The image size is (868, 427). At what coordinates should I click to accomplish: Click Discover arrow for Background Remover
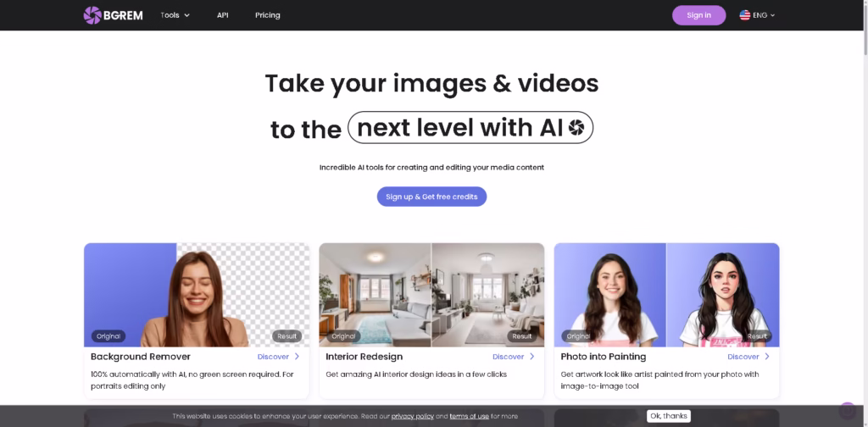(x=297, y=357)
